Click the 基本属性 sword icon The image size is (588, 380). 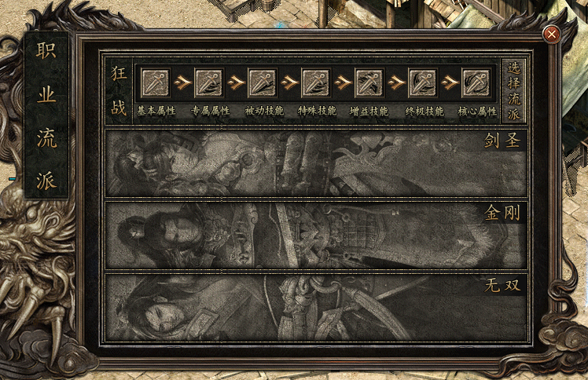click(x=156, y=82)
